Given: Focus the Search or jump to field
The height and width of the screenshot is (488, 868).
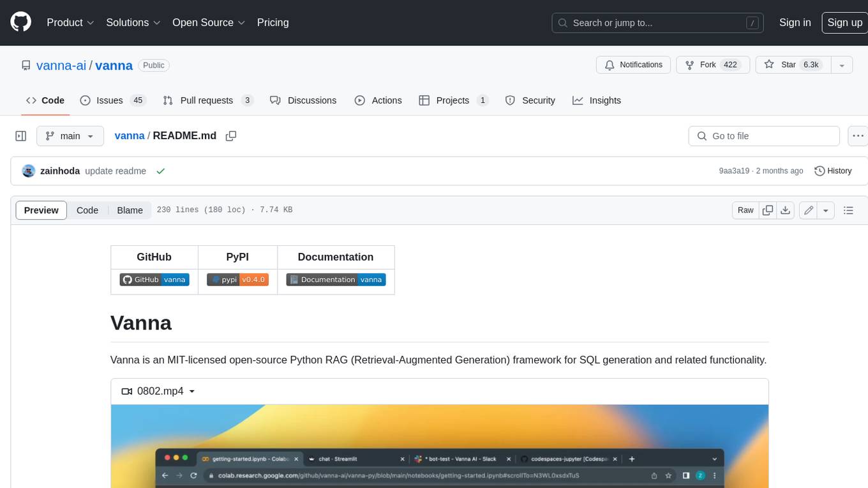Looking at the screenshot, I should pos(658,22).
